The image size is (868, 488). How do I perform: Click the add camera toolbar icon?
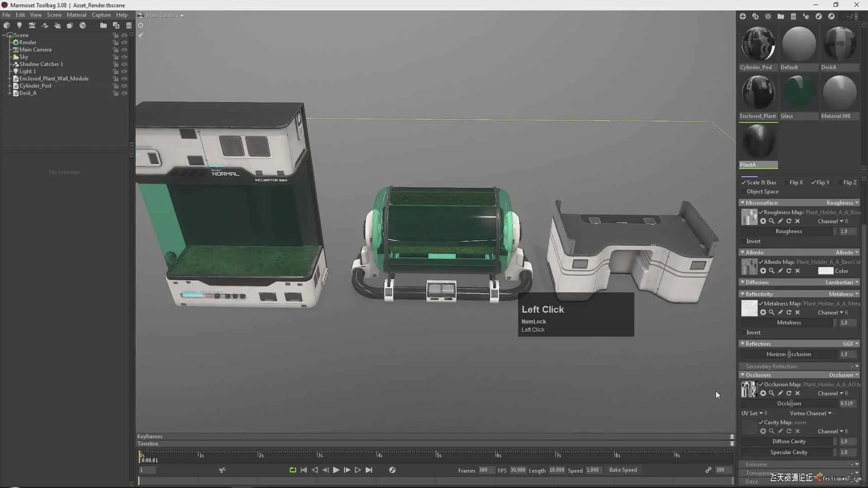[32, 25]
